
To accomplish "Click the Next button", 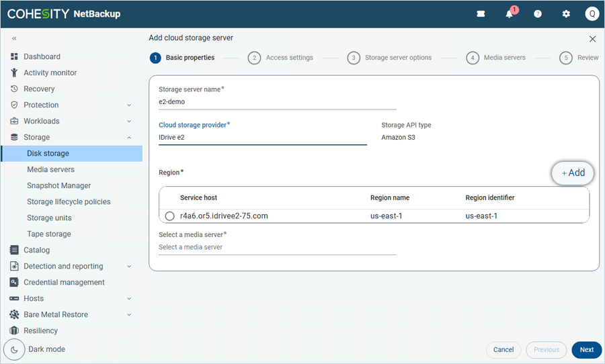I will [586, 350].
